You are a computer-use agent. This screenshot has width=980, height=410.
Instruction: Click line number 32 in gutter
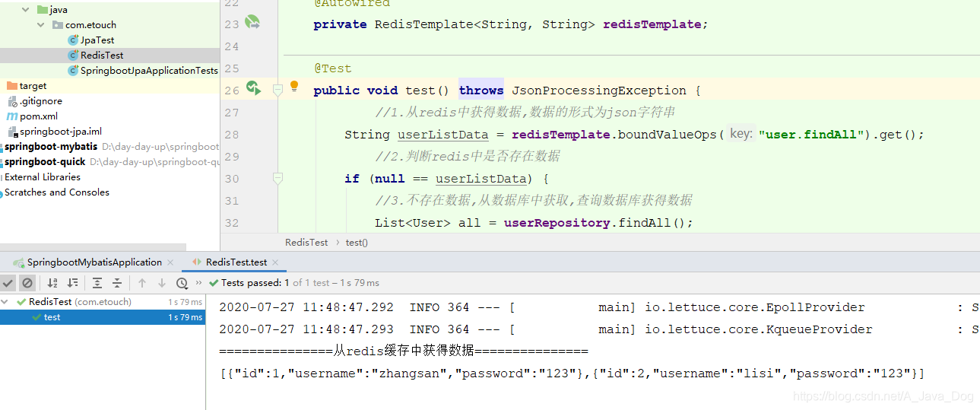click(232, 223)
